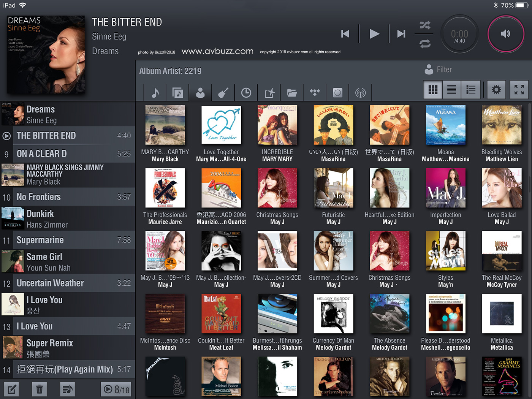Expand the library view to fullscreen
This screenshot has width=532, height=399.
coord(519,90)
